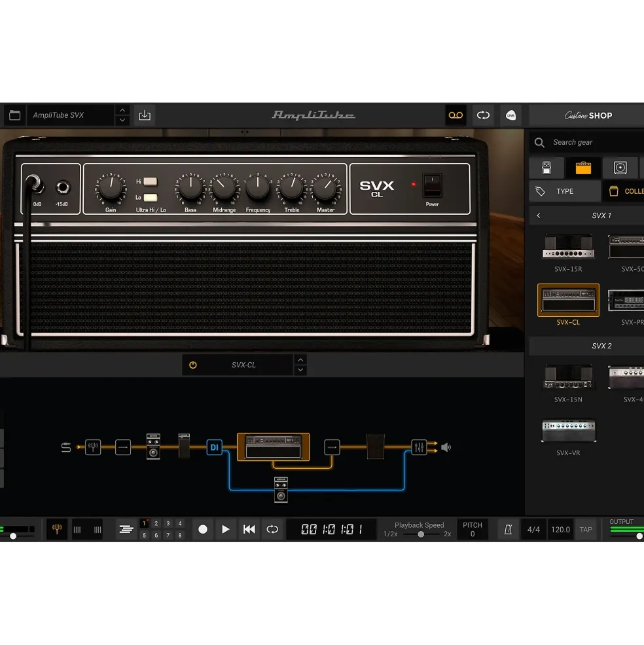The image size is (644, 645).
Task: Switch to Live mode icon
Action: pos(510,115)
